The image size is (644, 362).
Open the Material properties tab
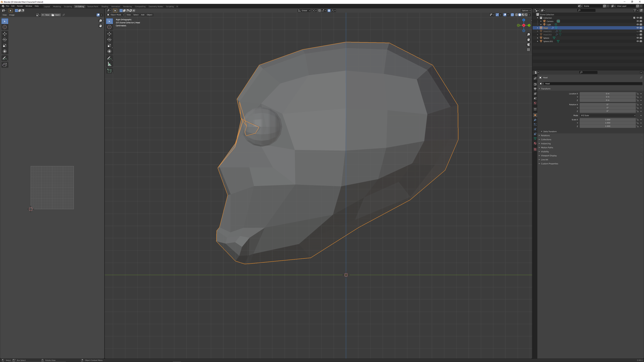point(535,143)
